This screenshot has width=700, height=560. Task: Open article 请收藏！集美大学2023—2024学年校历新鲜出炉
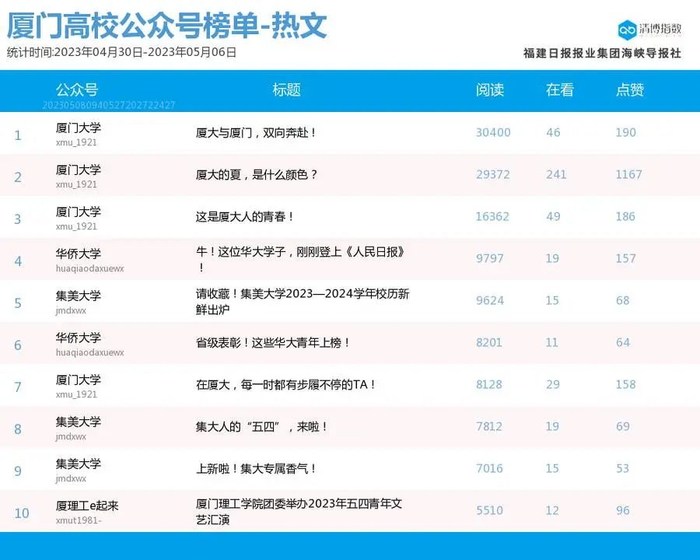click(x=302, y=301)
